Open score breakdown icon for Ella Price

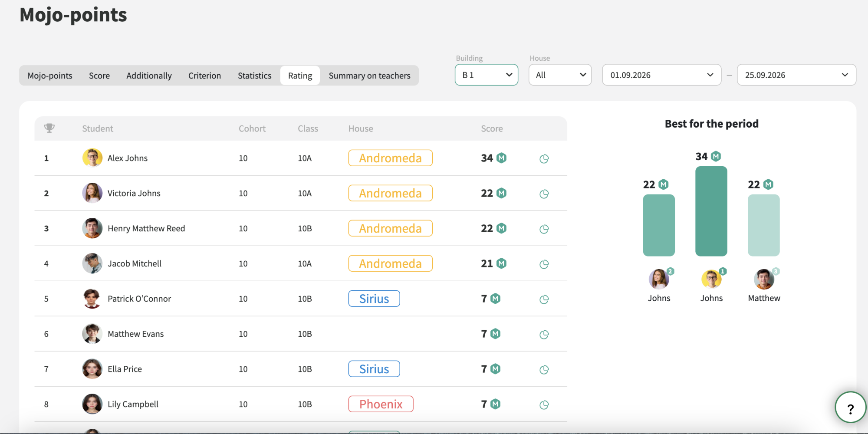pos(544,369)
